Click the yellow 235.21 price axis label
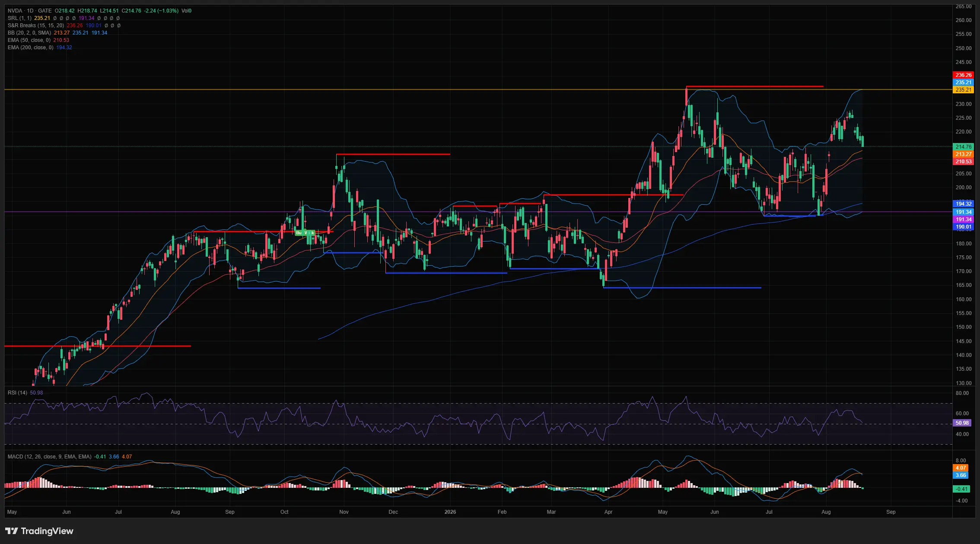Image resolution: width=980 pixels, height=544 pixels. coord(964,90)
